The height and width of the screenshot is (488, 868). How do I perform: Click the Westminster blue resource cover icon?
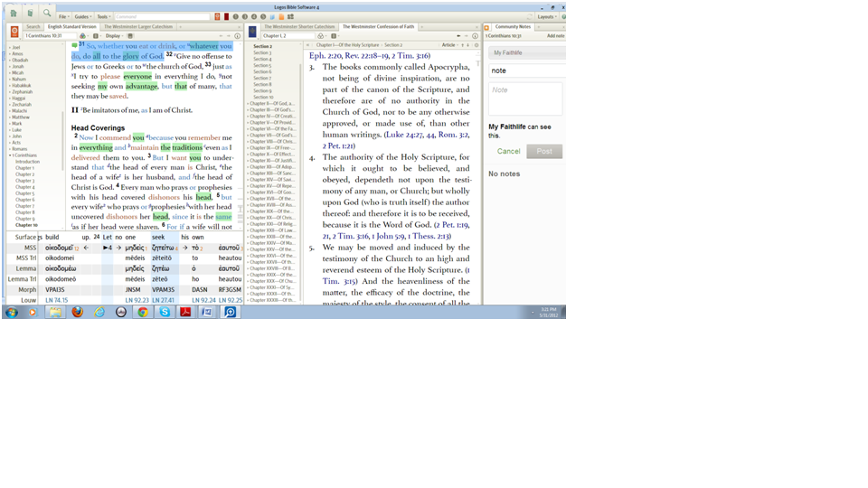(x=252, y=32)
